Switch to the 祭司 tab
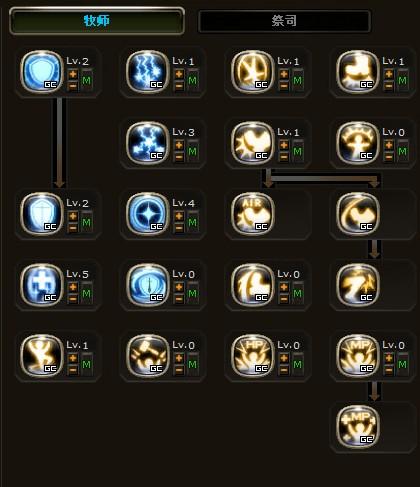 point(284,21)
